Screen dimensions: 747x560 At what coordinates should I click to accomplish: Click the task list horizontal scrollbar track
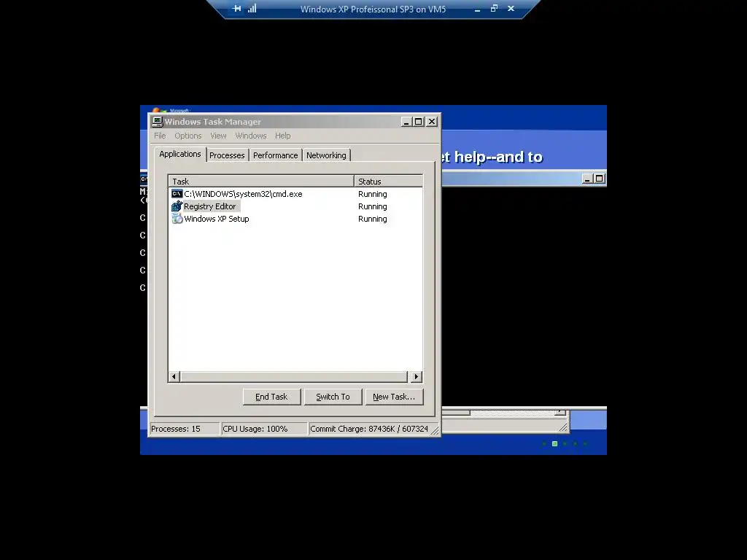294,377
